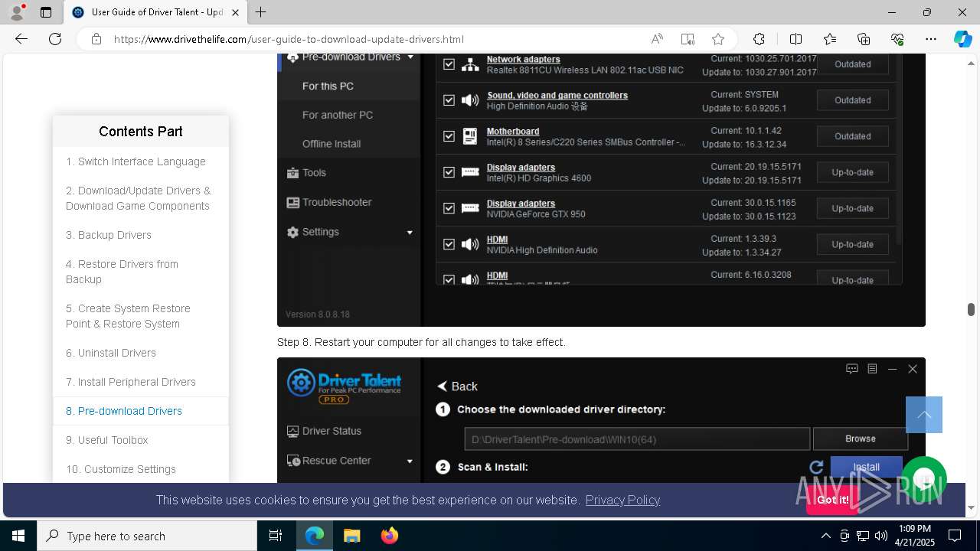980x551 pixels.
Task: Open the browser profile avatar
Action: 17,12
